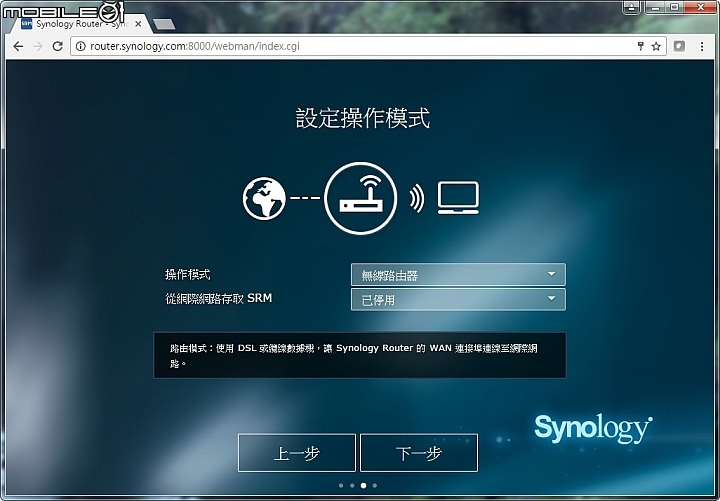This screenshot has width=720, height=501.
Task: Click the 設定操作模式 heading
Action: (363, 118)
